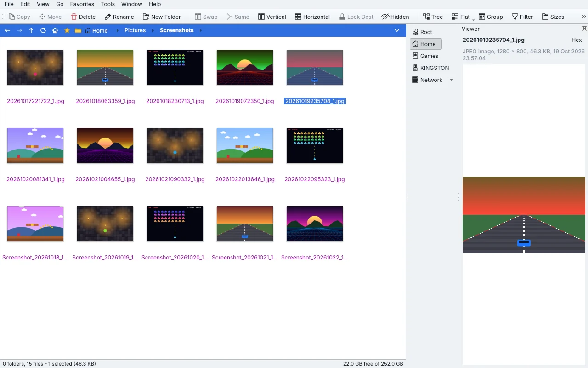Click the Delete toolbar button
588x368 pixels.
coord(83,17)
